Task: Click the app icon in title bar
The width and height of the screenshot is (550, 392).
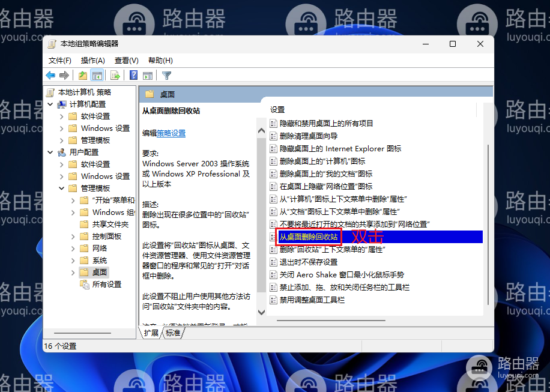Action: (x=52, y=44)
